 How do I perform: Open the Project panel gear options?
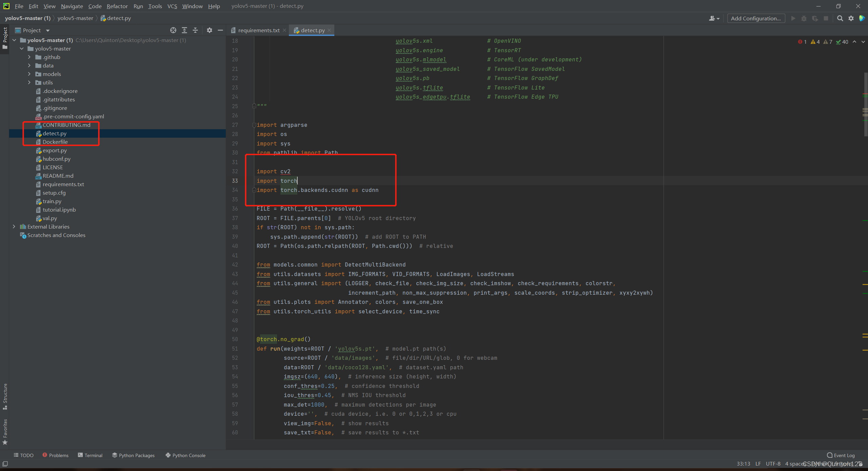coord(210,30)
